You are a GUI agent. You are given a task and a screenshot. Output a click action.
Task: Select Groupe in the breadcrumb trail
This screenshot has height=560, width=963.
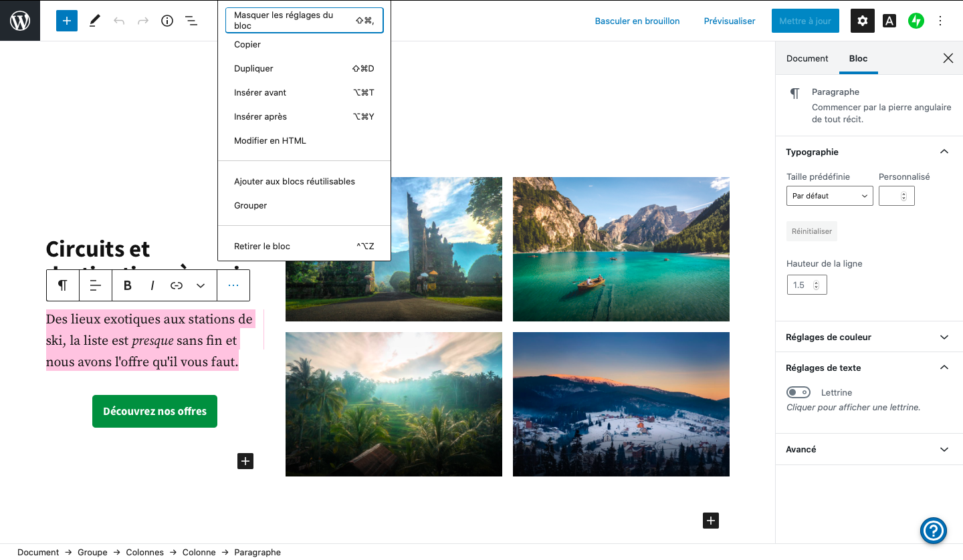[92, 552]
